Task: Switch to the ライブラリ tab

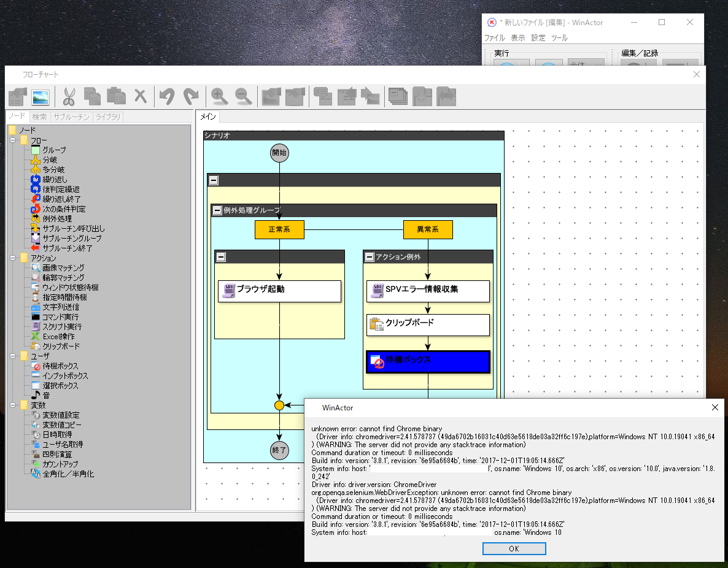Action: coord(107,117)
